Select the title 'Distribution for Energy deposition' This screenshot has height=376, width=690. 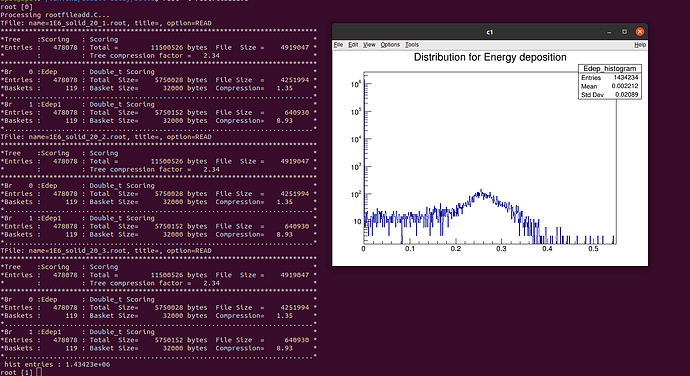click(x=490, y=57)
